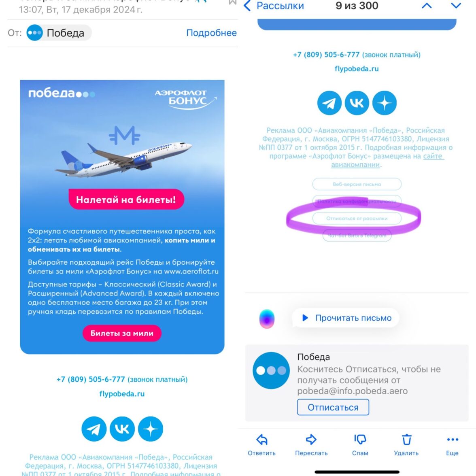Click the Билеты за мили button
Viewport: 476px width, 476px height.
(x=122, y=333)
